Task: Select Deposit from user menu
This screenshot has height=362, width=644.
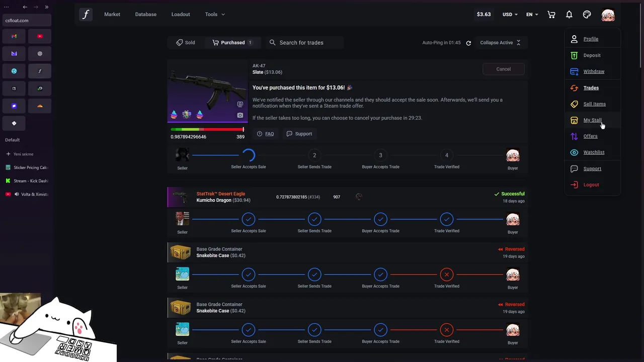Action: click(593, 55)
